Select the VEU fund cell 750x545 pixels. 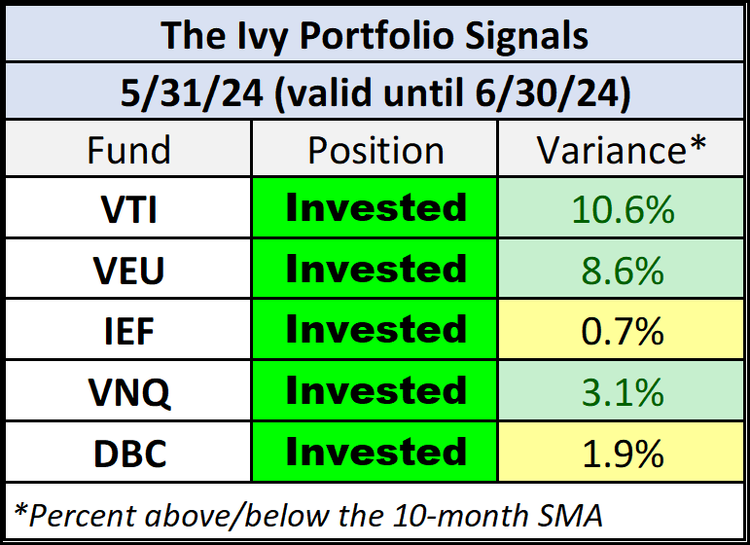(x=129, y=270)
